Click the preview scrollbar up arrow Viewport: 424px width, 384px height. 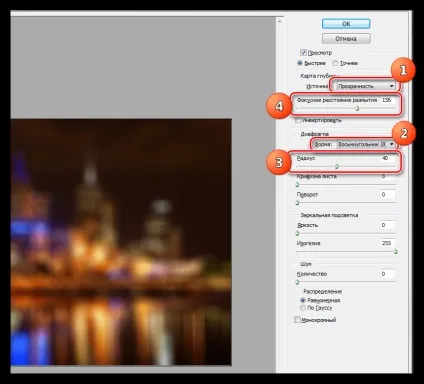tap(280, 21)
